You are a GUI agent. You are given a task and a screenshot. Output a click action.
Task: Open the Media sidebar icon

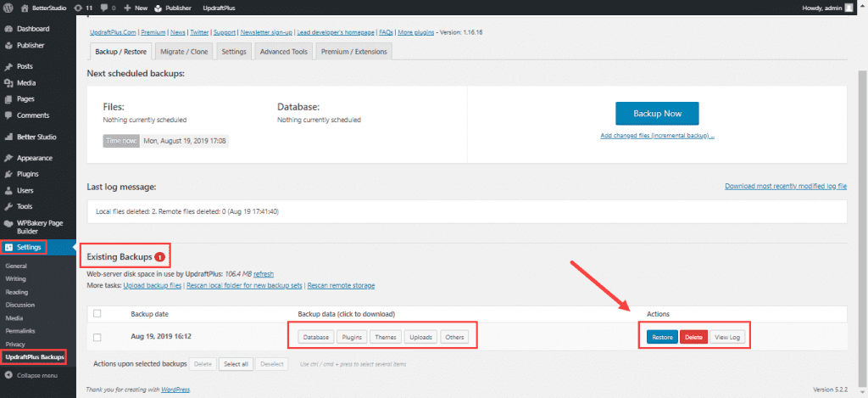click(8, 83)
